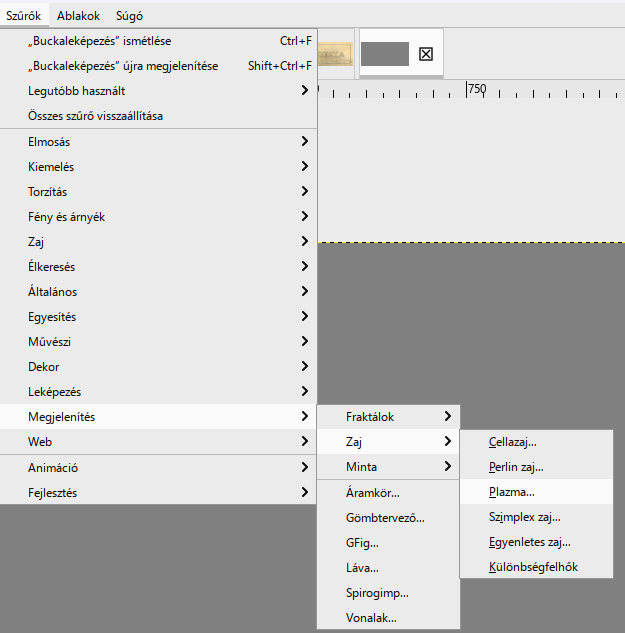Image resolution: width=625 pixels, height=633 pixels.
Task: Select the Plazma... filter
Action: coord(537,492)
